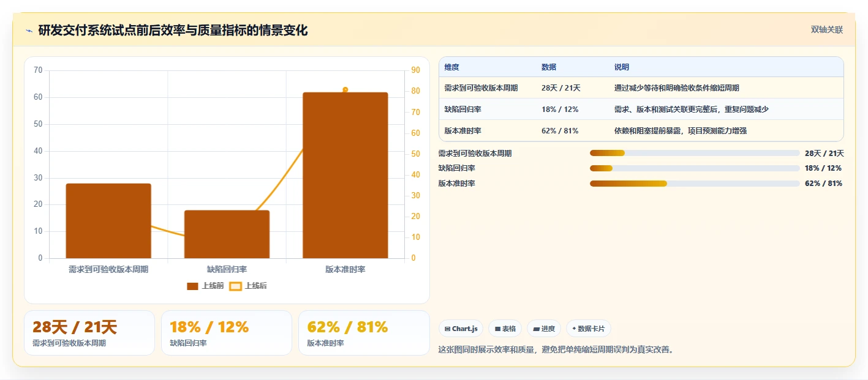
Task: Click the x-axis label 版本准时率
Action: (345, 269)
